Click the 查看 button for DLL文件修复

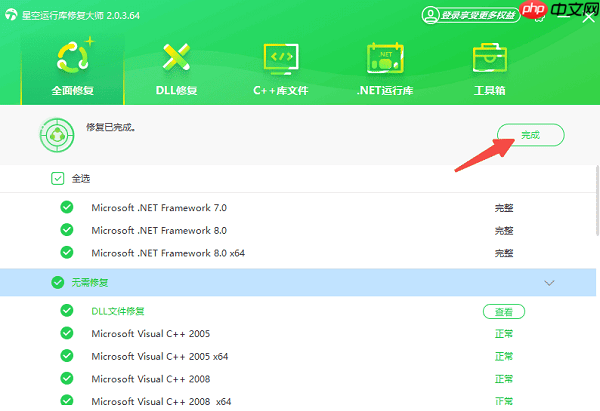504,312
